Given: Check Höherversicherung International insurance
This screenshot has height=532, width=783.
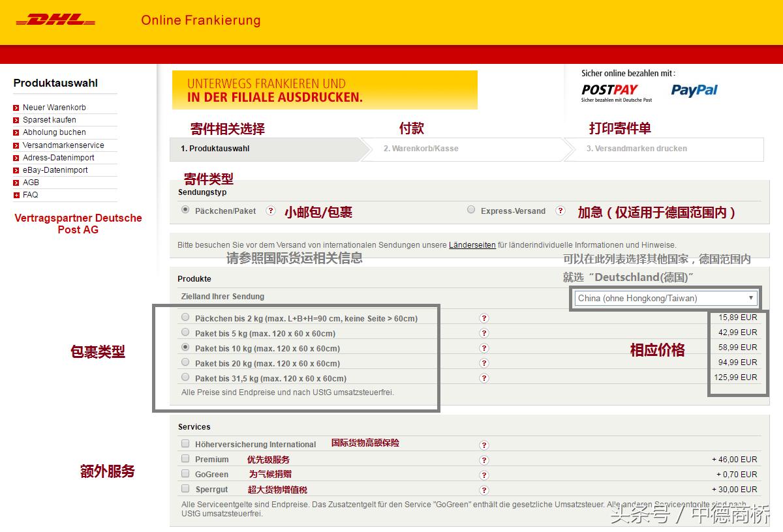Looking at the screenshot, I should pyautogui.click(x=185, y=443).
